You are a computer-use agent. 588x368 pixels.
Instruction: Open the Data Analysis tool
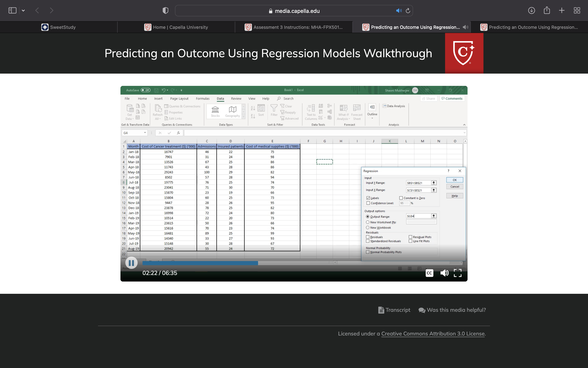point(394,106)
